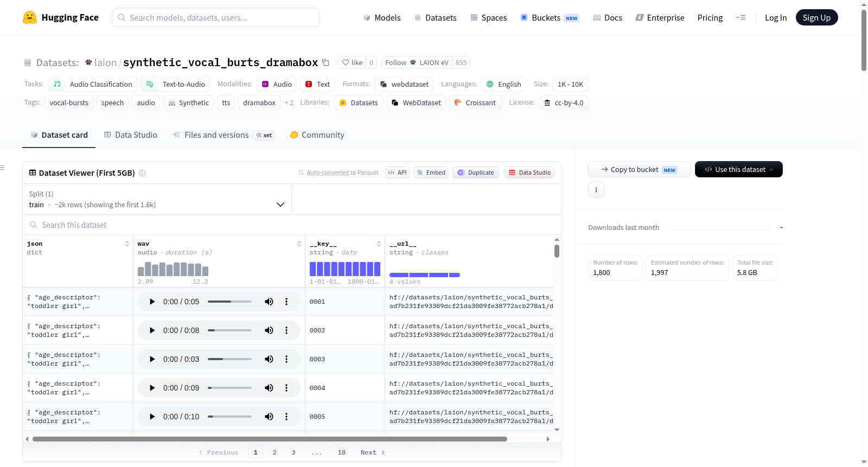The height and width of the screenshot is (467, 868).
Task: Select the Audio Classification task tag
Action: click(x=92, y=84)
